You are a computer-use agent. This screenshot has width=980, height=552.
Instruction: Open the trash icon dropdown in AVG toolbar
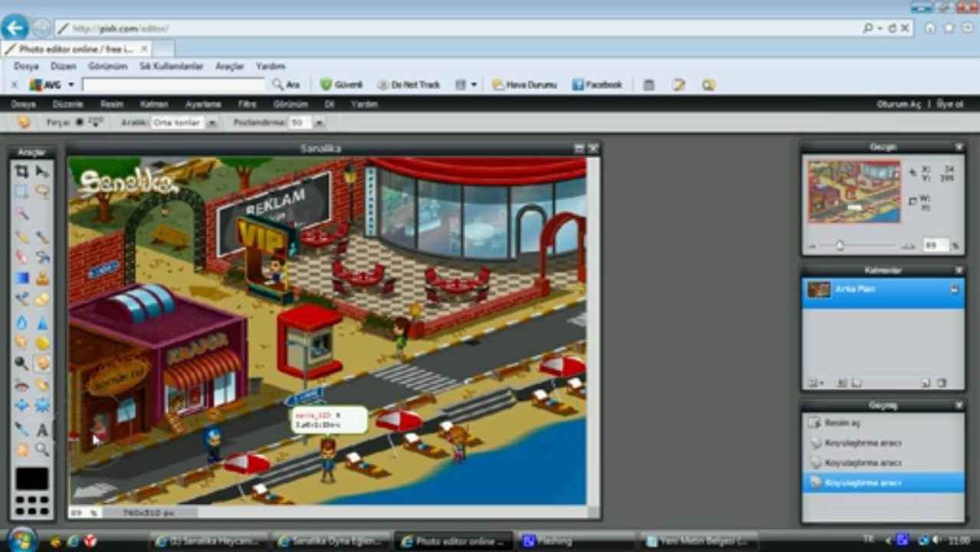474,85
